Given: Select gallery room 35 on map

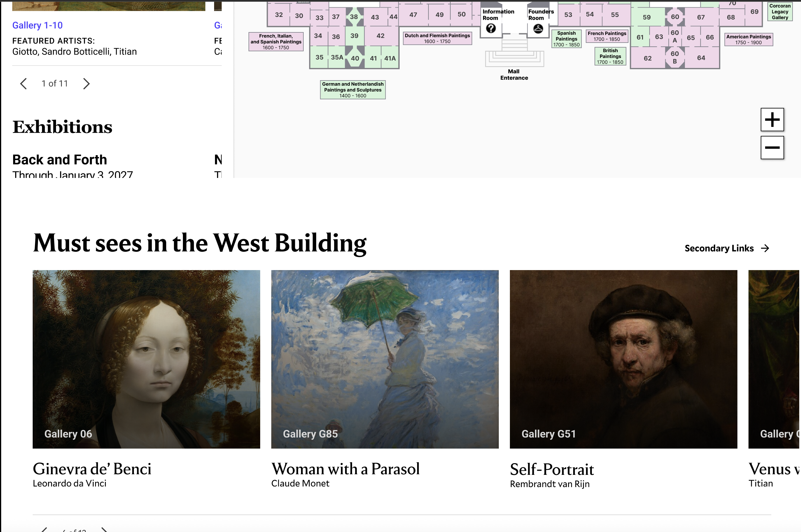Looking at the screenshot, I should 319,57.
